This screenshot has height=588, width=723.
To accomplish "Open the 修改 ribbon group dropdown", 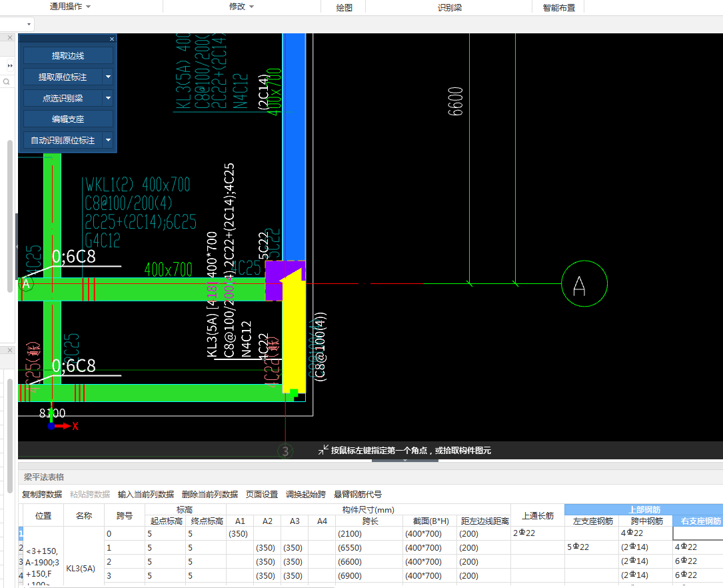I will tap(242, 7).
